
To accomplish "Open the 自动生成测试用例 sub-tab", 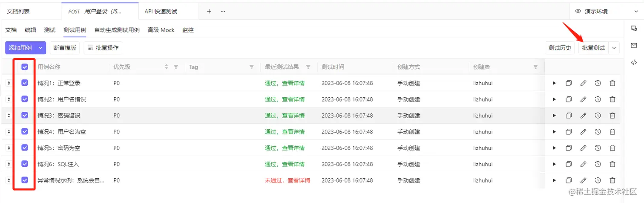I will (117, 30).
